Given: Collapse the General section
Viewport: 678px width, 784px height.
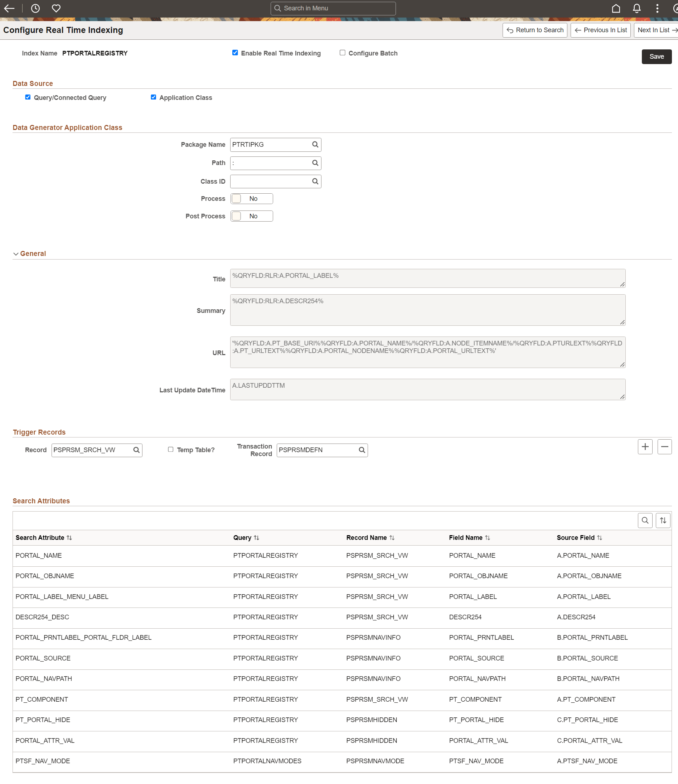Looking at the screenshot, I should 15,253.
